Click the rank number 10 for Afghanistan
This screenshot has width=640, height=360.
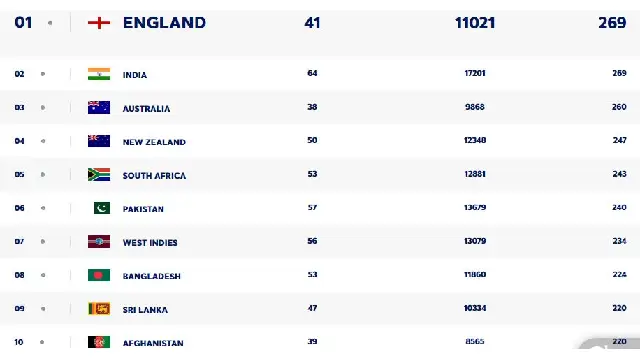point(19,342)
